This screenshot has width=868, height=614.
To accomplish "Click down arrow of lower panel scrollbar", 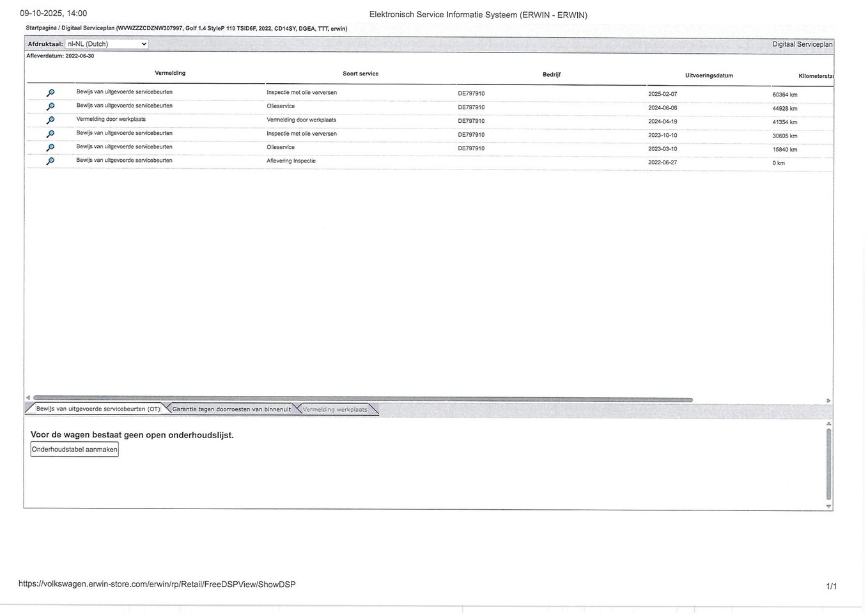I will [828, 506].
